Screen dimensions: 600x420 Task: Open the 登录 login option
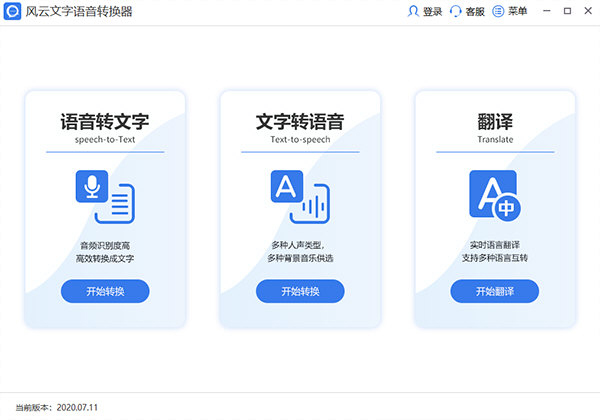(425, 12)
